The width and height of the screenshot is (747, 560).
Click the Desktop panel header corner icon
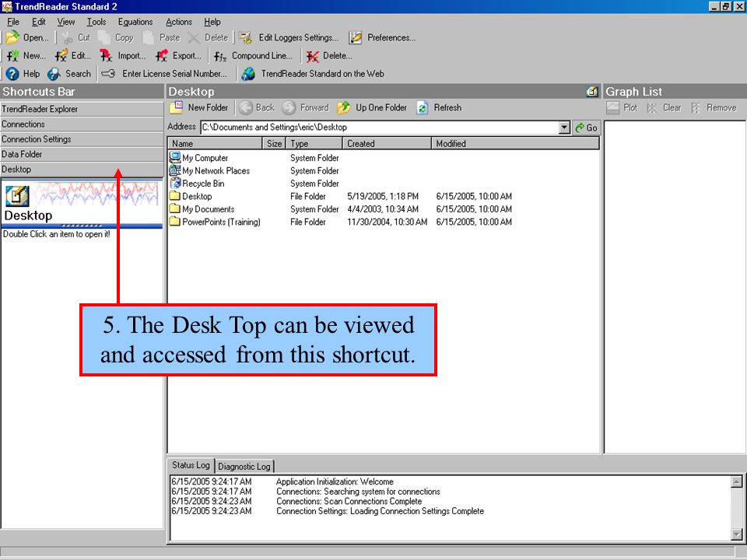592,92
